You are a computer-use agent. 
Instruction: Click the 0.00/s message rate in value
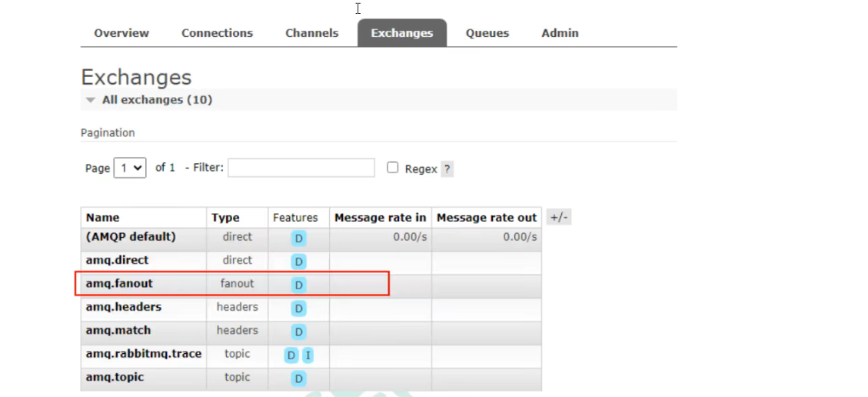click(411, 237)
